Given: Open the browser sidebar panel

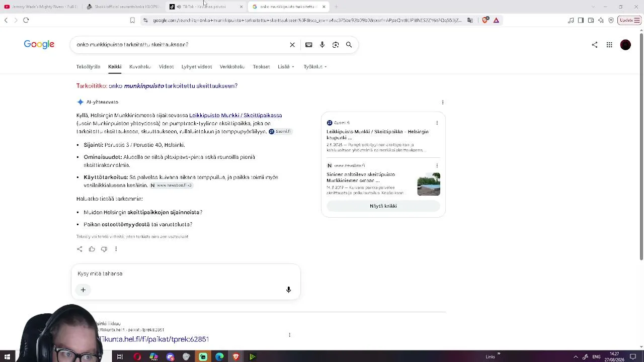Looking at the screenshot, I should pyautogui.click(x=581, y=20).
